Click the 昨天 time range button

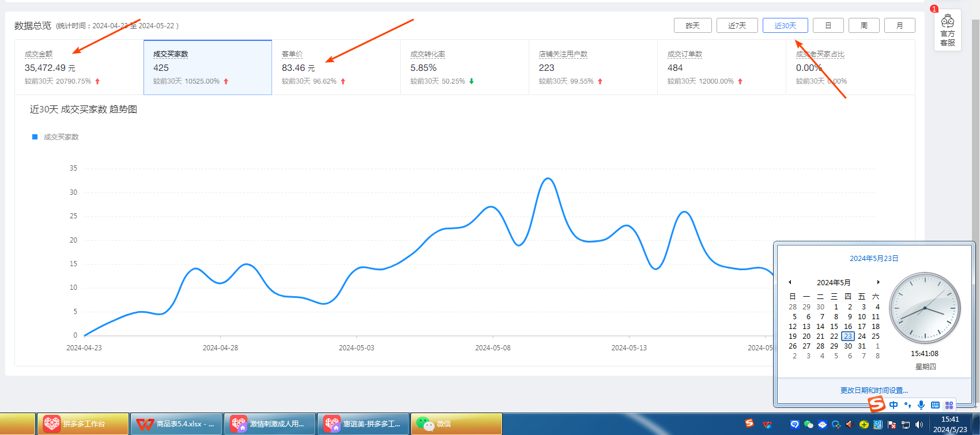[x=692, y=25]
